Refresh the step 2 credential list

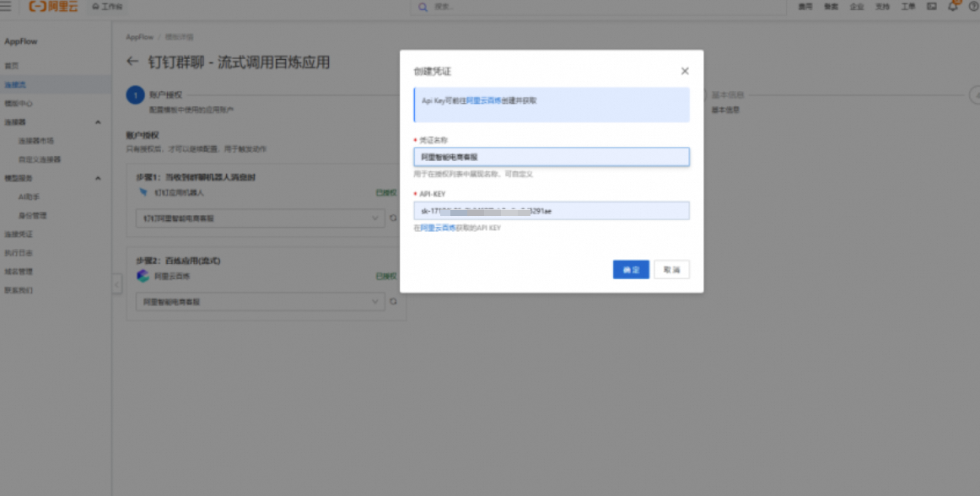tap(393, 301)
